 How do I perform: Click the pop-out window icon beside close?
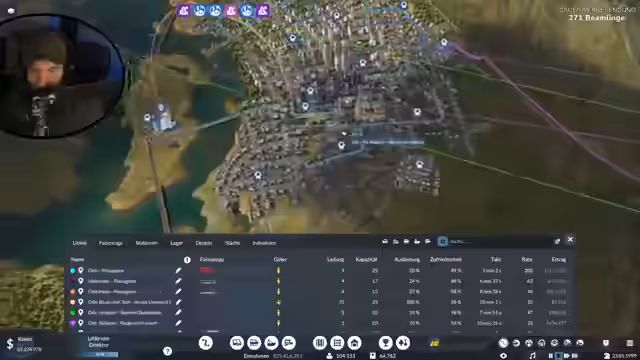557,241
